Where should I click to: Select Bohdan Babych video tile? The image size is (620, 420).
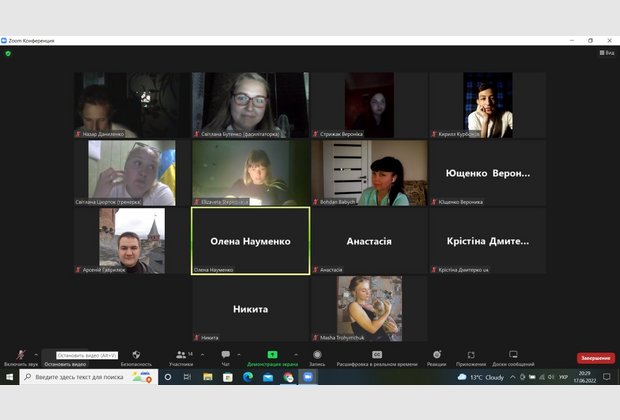pyautogui.click(x=369, y=173)
